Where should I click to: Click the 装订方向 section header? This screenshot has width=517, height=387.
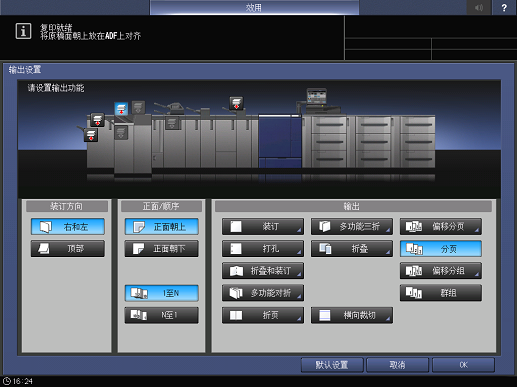tap(67, 206)
